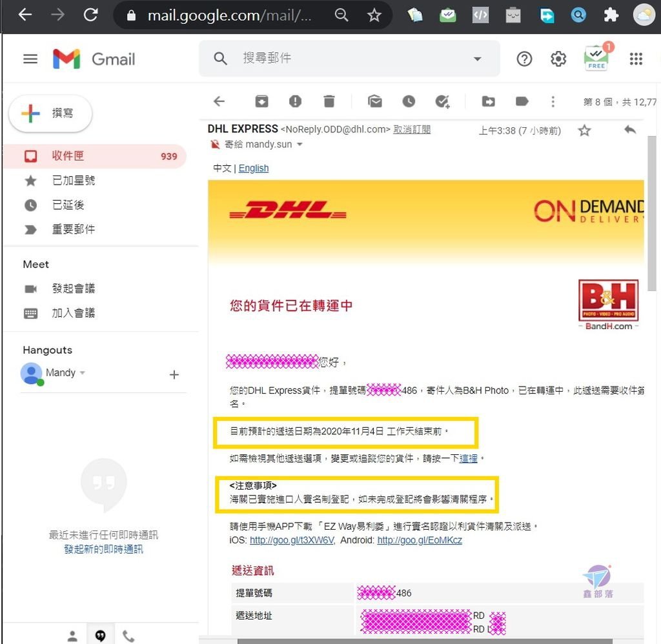
Task: Add new Hangouts conversation plus icon
Action: (x=174, y=375)
